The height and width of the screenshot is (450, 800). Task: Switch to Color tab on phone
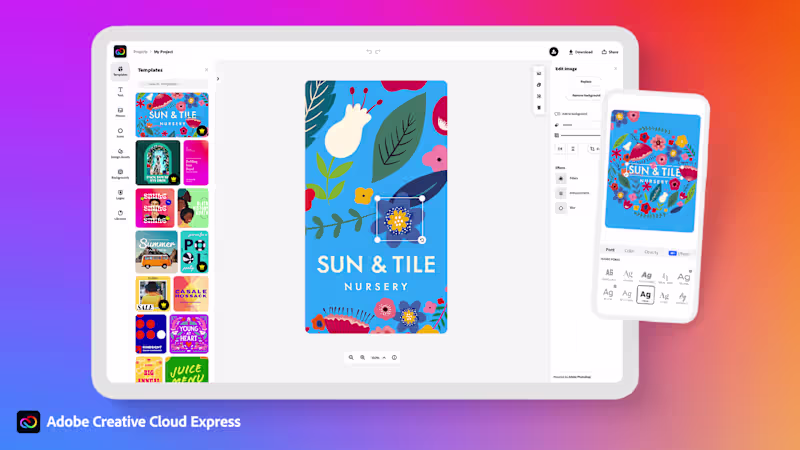click(x=629, y=251)
